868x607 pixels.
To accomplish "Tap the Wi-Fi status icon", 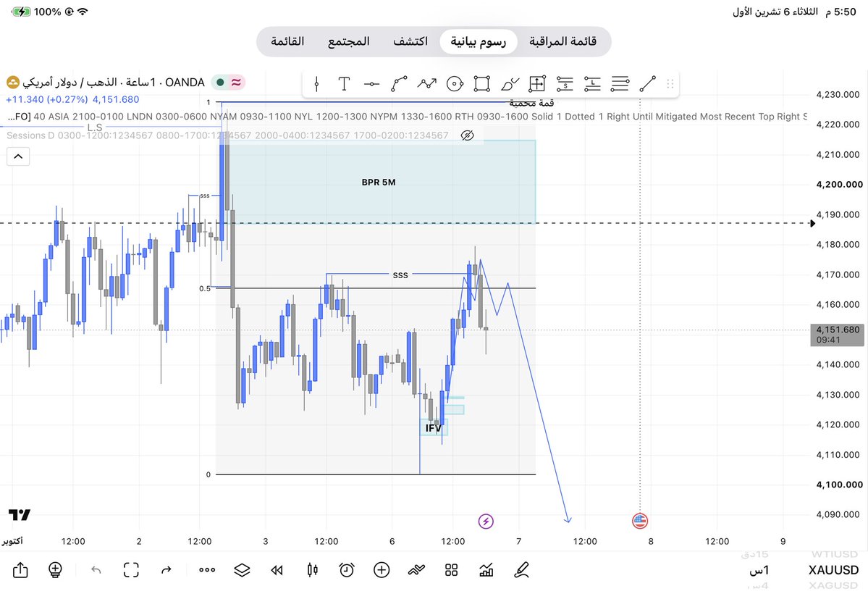I will point(83,12).
